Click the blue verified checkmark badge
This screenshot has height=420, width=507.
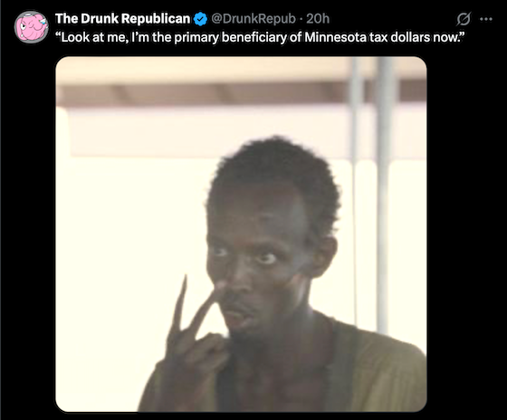(200, 19)
